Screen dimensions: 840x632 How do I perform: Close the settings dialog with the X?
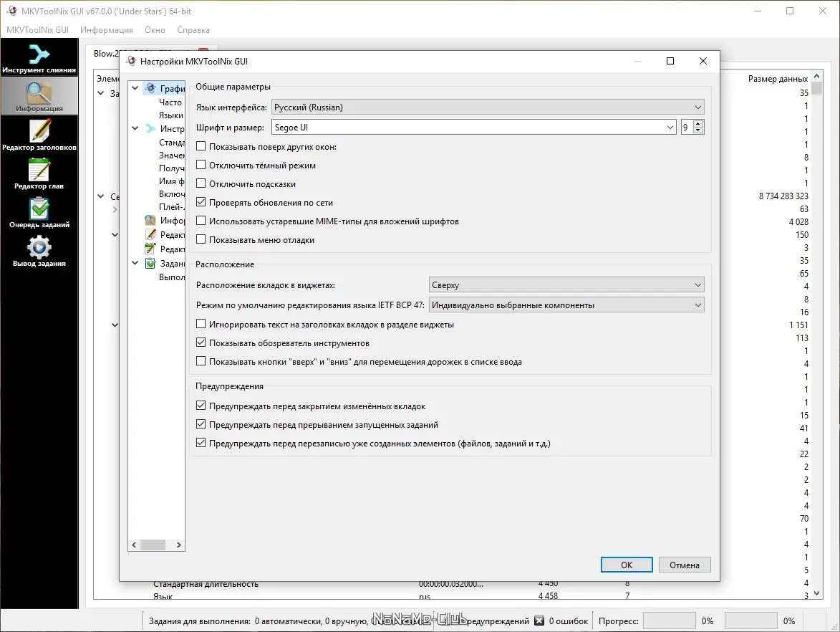pos(703,61)
